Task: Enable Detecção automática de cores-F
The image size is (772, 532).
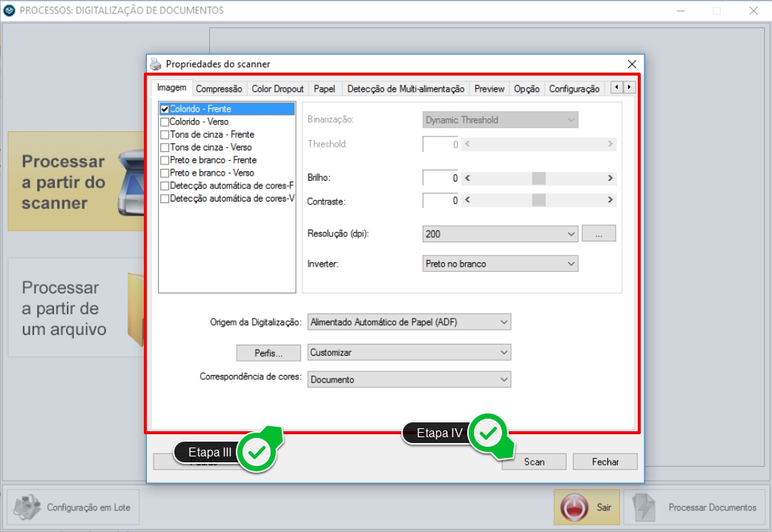Action: coord(165,186)
